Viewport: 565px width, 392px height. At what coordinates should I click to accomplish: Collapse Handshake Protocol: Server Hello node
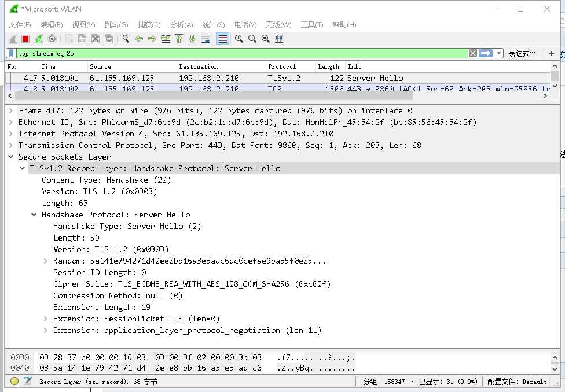[x=34, y=215]
